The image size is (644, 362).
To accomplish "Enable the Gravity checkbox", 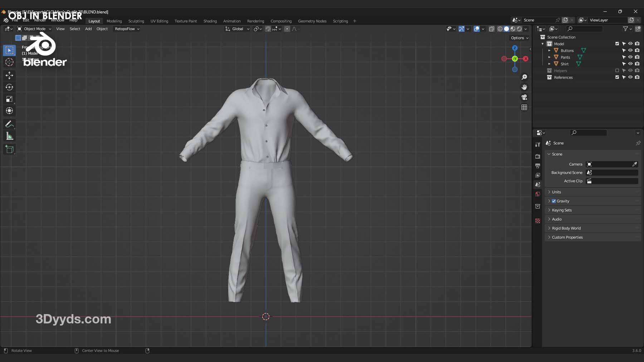I will click(554, 201).
